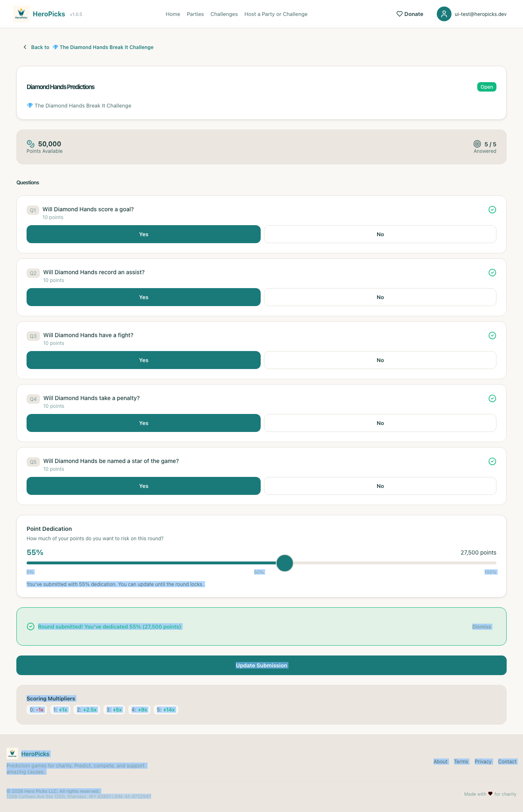
Task: Click the point dedication slider handle
Action: (x=285, y=563)
